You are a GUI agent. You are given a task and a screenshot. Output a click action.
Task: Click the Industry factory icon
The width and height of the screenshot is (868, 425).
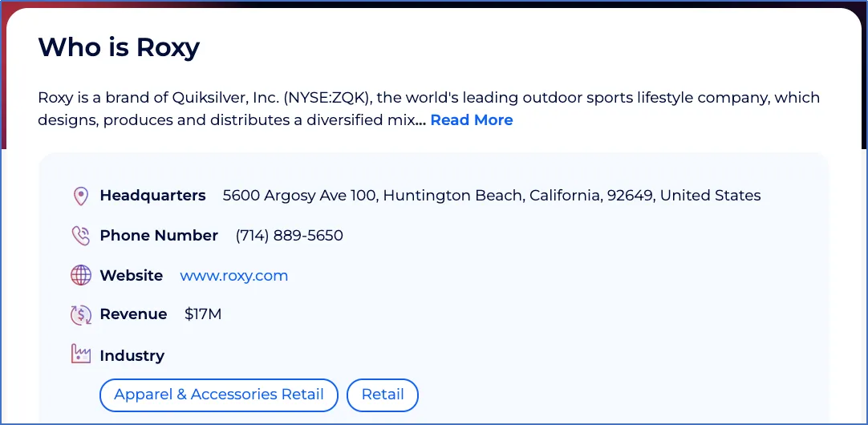[x=81, y=354]
